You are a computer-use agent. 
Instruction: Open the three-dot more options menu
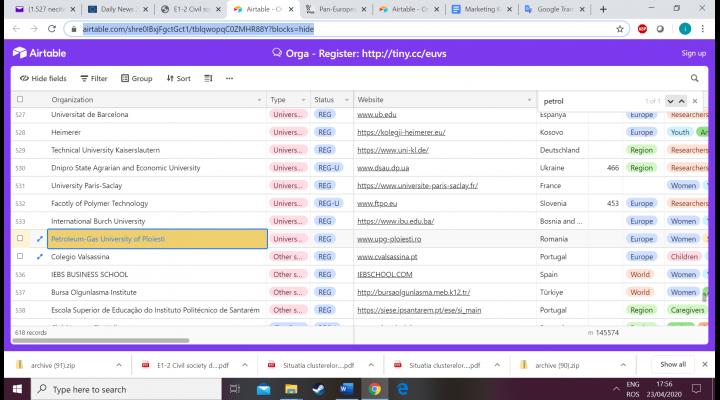pyautogui.click(x=230, y=79)
